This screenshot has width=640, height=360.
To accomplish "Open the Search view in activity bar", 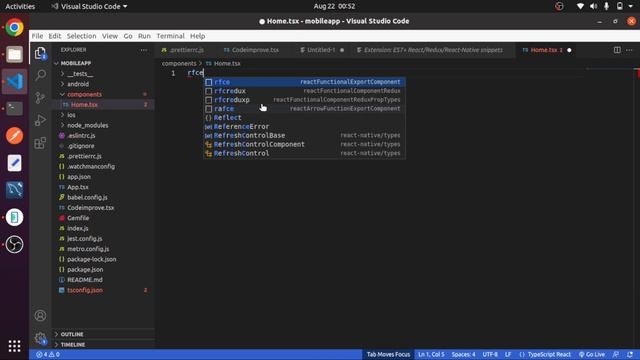I will click(x=40, y=75).
